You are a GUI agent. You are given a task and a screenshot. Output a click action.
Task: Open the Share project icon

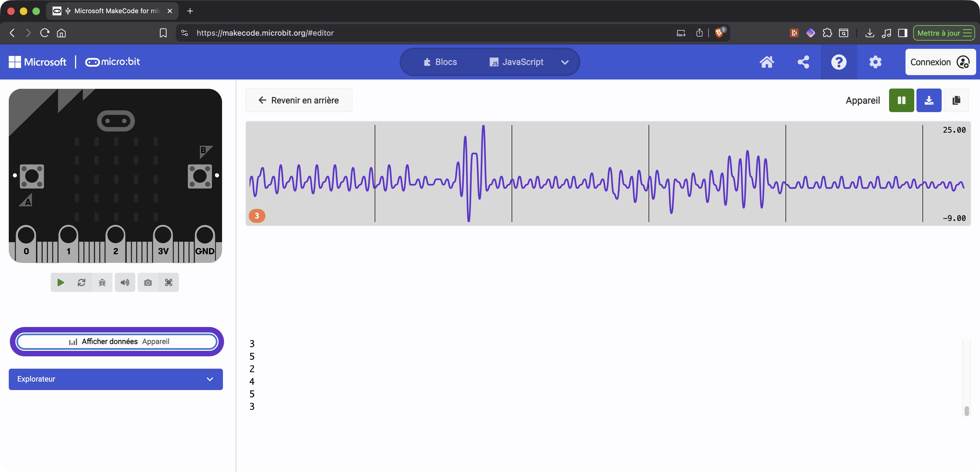(x=803, y=62)
